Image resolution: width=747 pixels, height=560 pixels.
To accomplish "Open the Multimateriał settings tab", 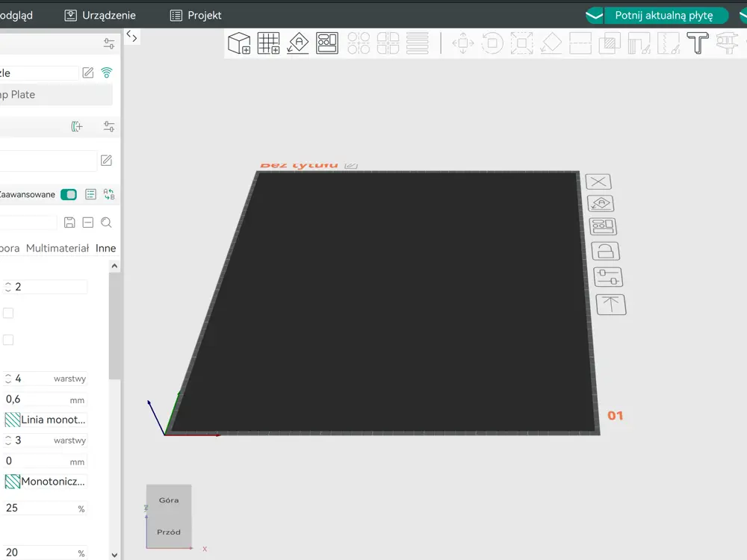I will pos(58,248).
